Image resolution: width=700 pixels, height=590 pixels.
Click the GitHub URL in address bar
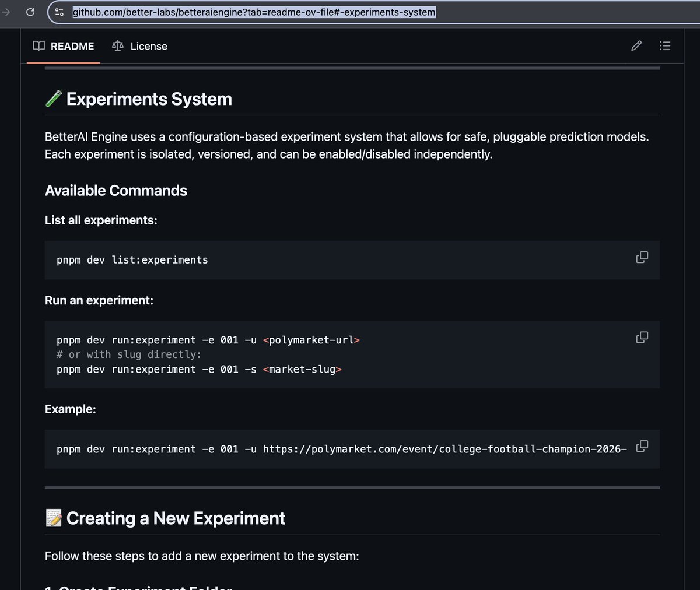click(254, 12)
